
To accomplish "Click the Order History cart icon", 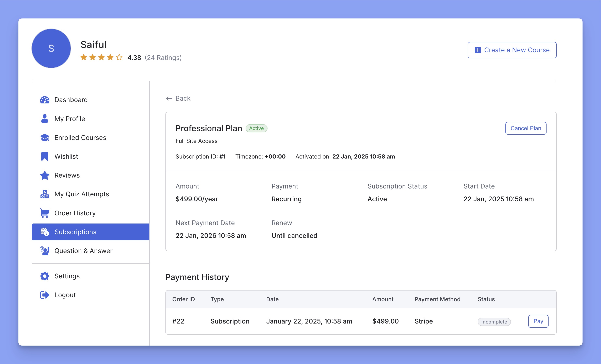I will (x=44, y=213).
